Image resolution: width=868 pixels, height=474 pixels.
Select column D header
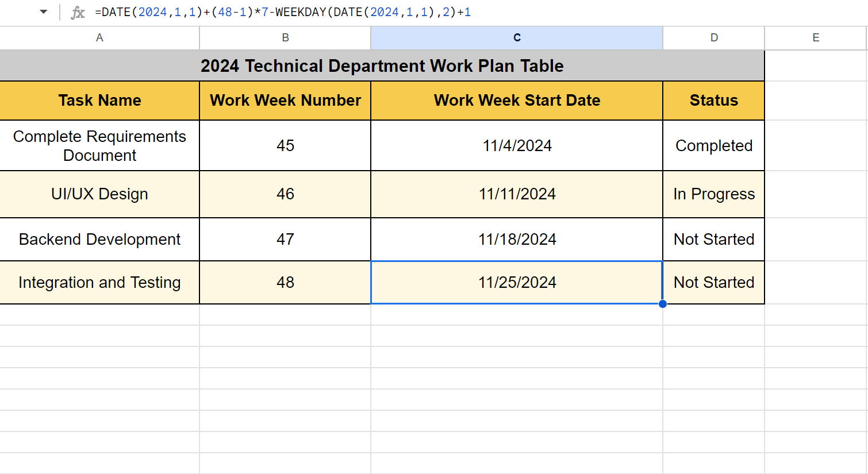point(714,38)
